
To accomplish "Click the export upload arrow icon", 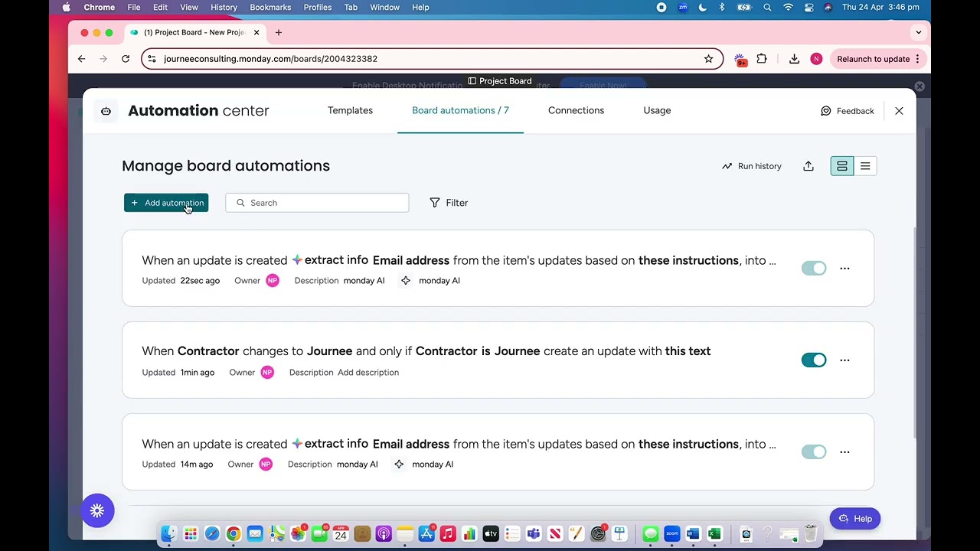I will click(x=808, y=166).
